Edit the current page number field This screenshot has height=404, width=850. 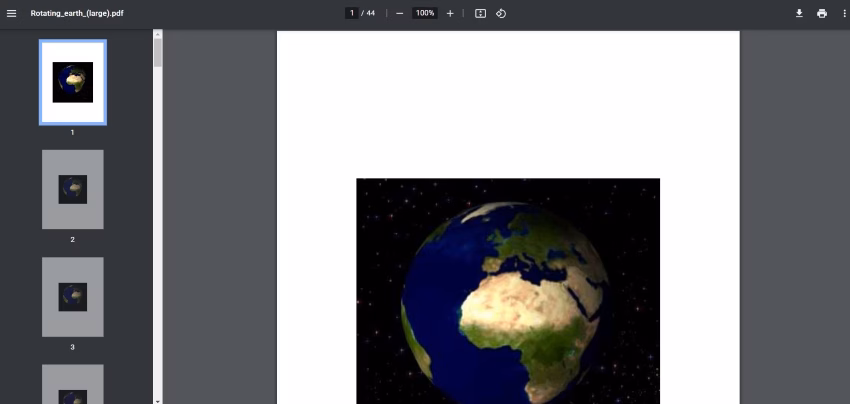click(352, 13)
